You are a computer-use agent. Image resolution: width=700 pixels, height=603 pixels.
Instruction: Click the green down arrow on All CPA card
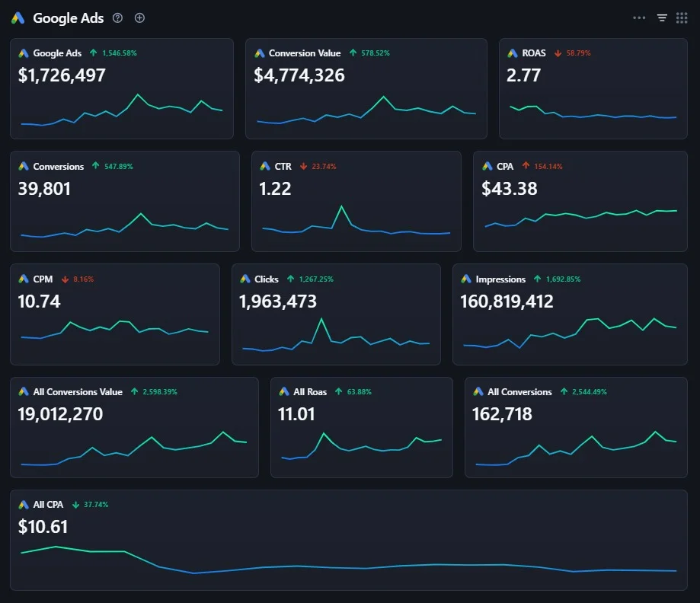pos(76,505)
